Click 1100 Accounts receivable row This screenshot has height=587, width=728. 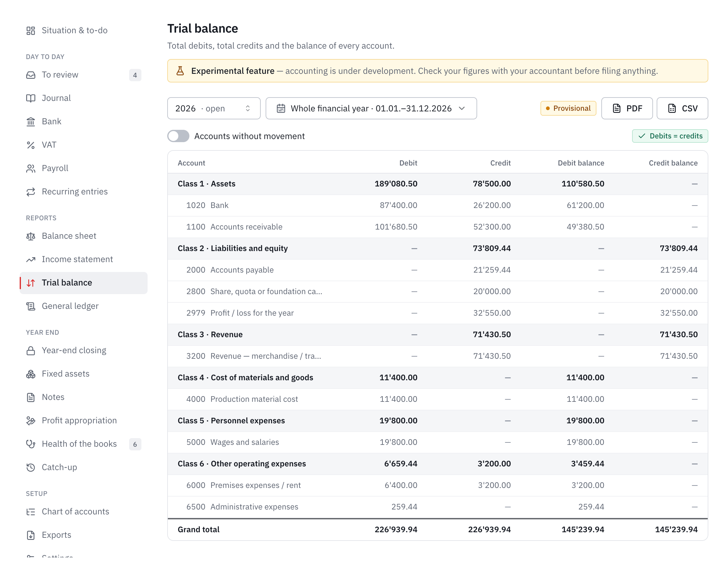click(438, 227)
